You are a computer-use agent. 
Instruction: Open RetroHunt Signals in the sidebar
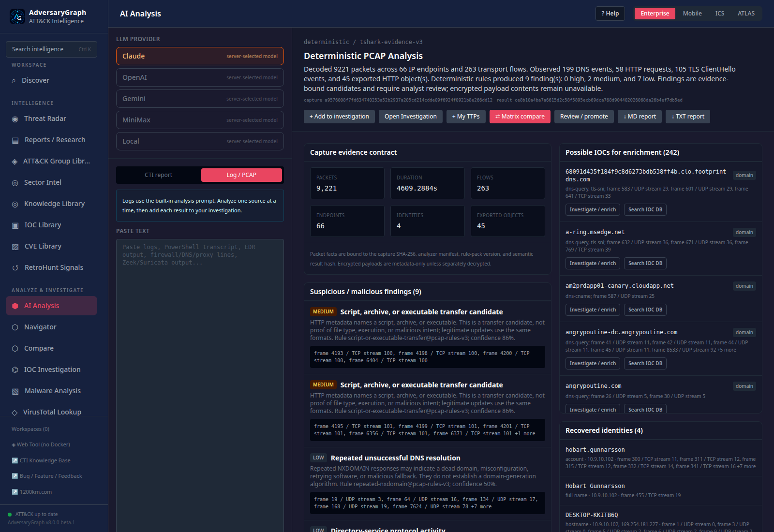click(54, 267)
